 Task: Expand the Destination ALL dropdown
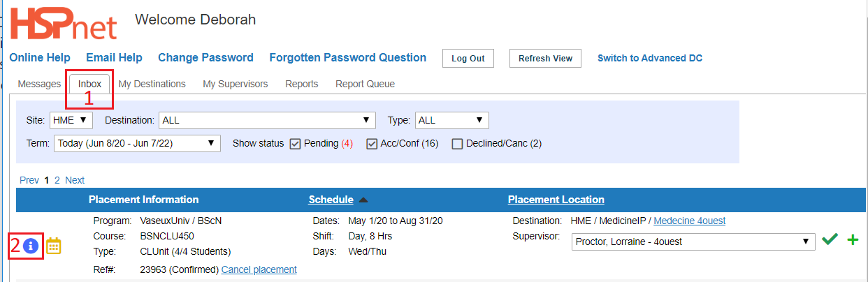click(x=267, y=120)
